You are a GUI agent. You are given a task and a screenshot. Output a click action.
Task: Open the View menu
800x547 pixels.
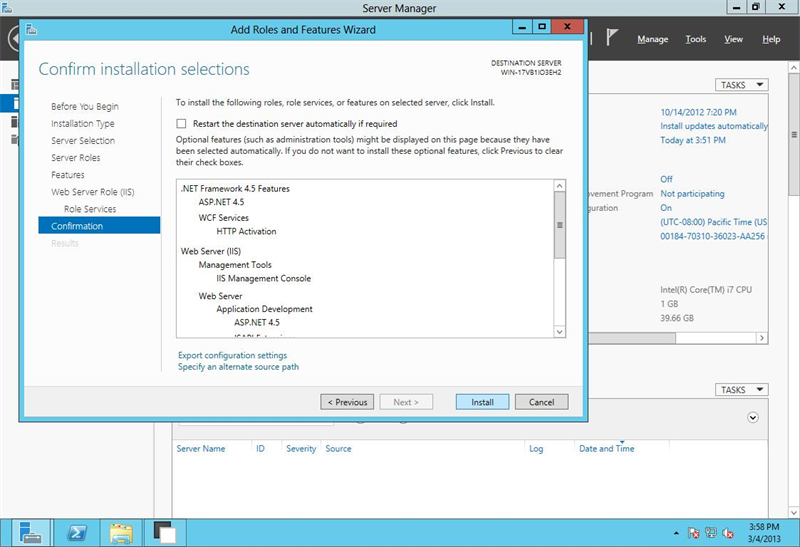(x=734, y=39)
